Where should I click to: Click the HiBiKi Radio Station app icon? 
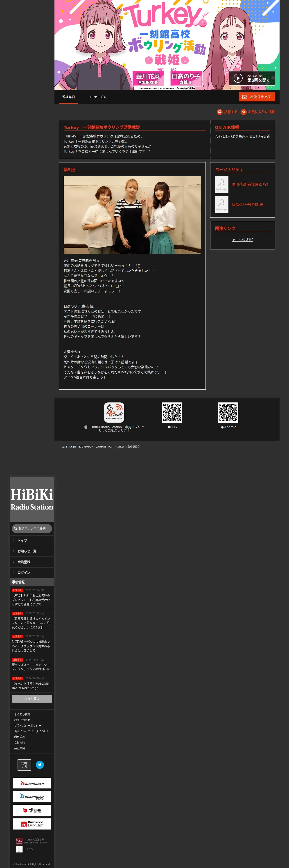pyautogui.click(x=114, y=412)
